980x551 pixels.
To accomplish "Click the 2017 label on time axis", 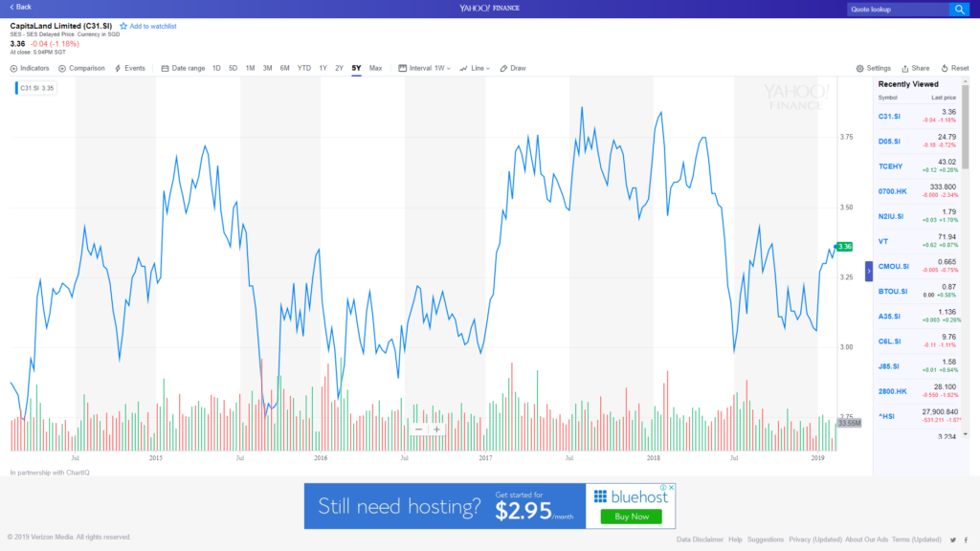I will pos(485,458).
